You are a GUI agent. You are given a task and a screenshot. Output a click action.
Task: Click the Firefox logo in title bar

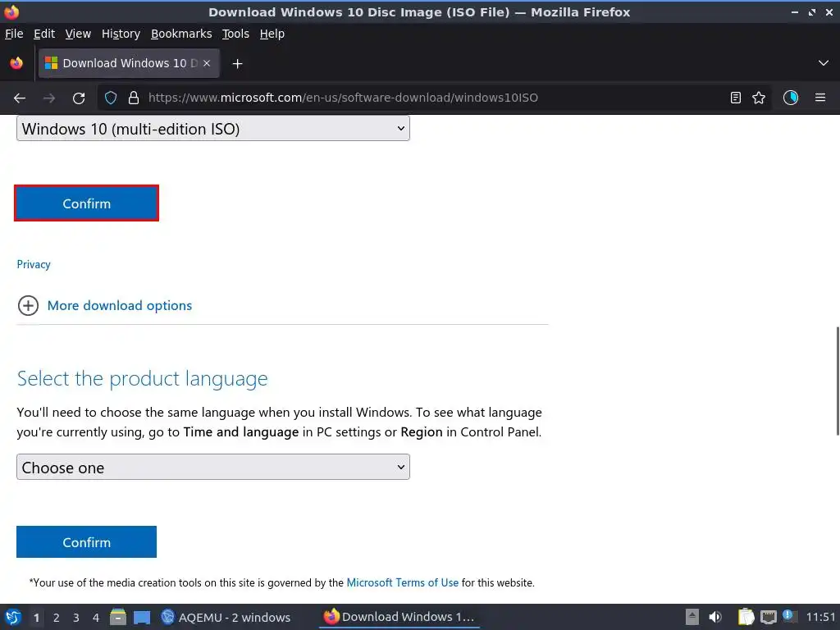(x=11, y=11)
